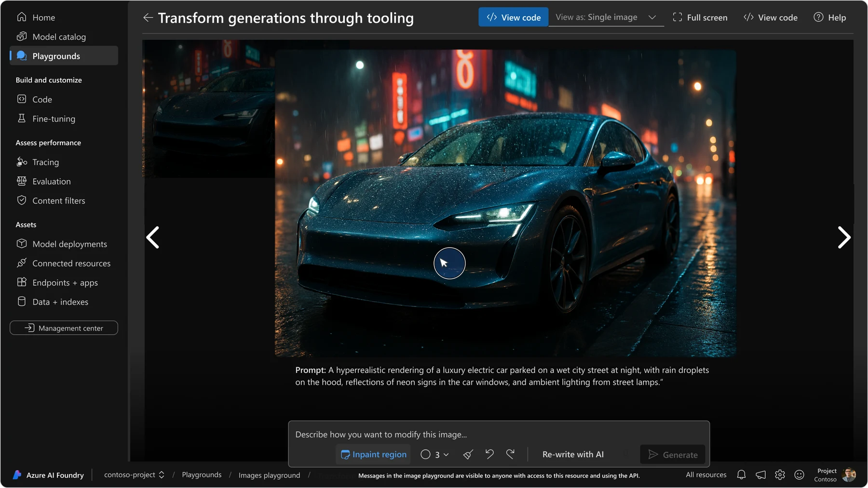Screen dimensions: 868x488
Task: Open the feedback smiley icon
Action: click(799, 475)
